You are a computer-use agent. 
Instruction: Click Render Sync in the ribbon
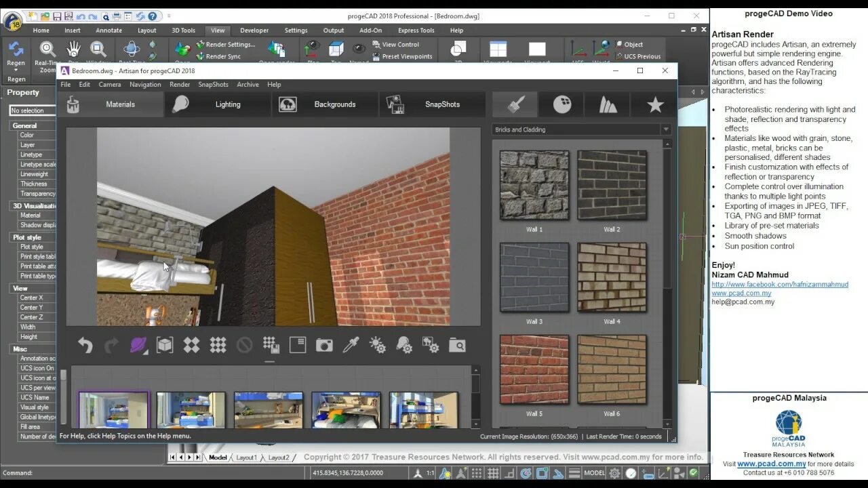pos(218,57)
